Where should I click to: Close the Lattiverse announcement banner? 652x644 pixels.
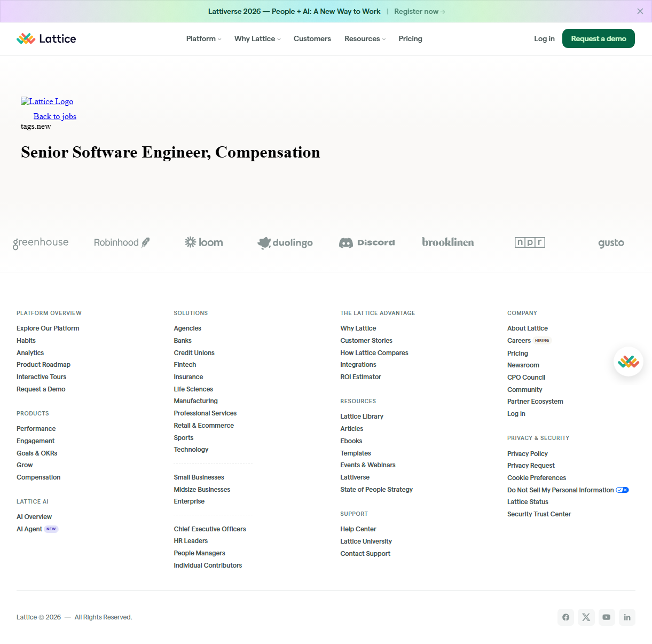pos(640,11)
